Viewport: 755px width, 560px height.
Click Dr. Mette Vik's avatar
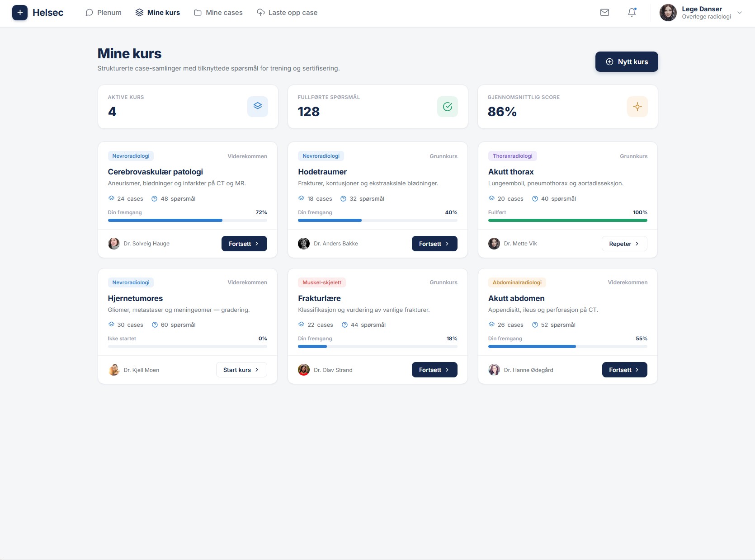coord(494,244)
